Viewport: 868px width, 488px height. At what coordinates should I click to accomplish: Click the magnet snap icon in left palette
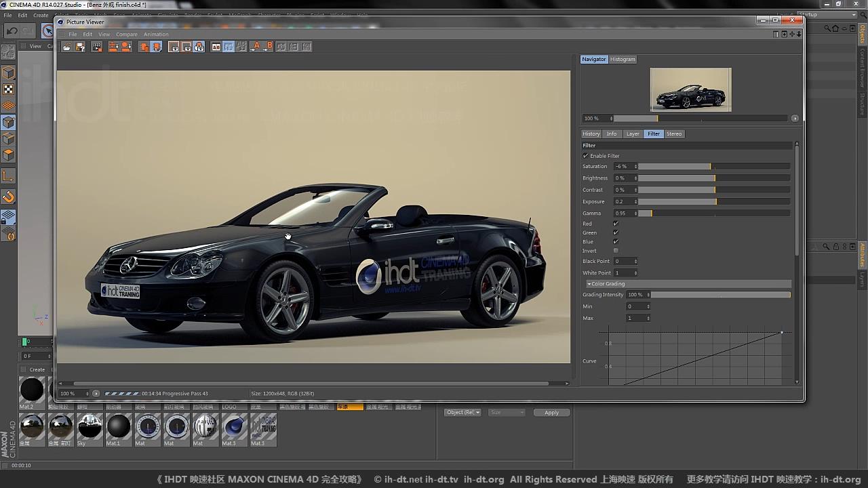pyautogui.click(x=8, y=197)
